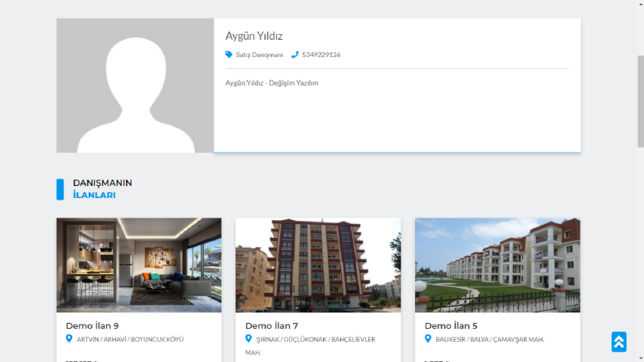The height and width of the screenshot is (362, 644).
Task: Click the scroll-to-top double chevron button
Action: click(x=619, y=342)
